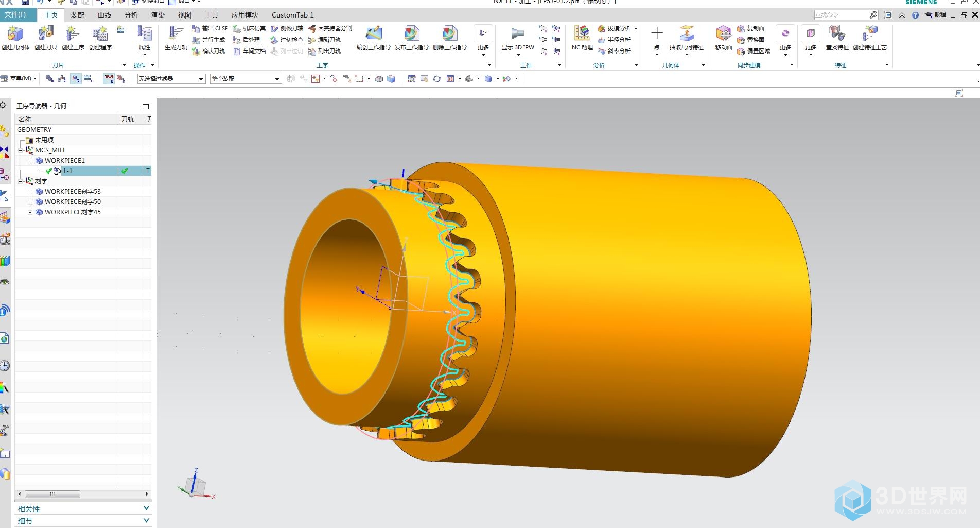Open the CustomTab 1 ribbon tab
Viewport: 980px width, 528px height.
click(x=293, y=15)
